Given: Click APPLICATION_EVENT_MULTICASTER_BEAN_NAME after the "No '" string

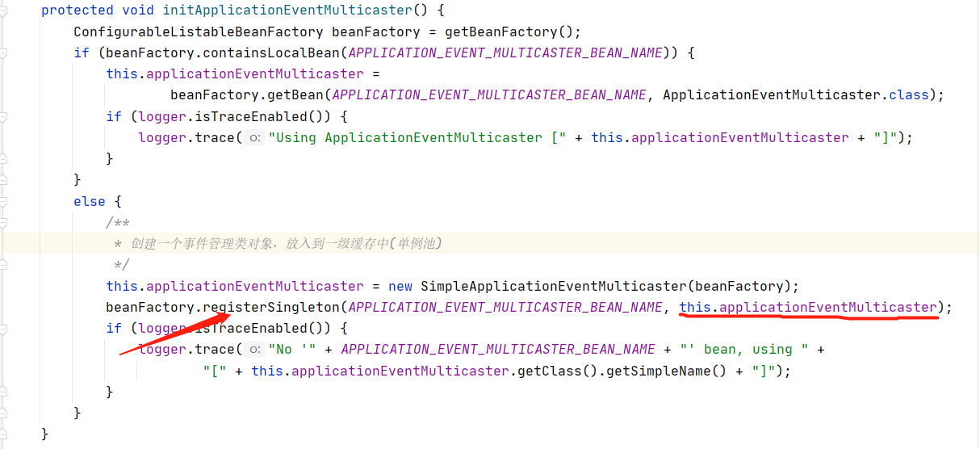Looking at the screenshot, I should [498, 349].
